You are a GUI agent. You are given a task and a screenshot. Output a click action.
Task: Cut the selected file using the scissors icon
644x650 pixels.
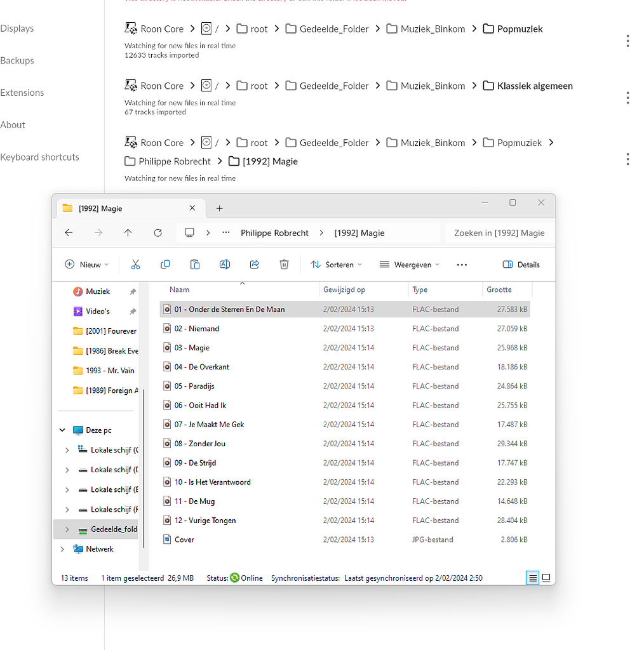coord(135,264)
